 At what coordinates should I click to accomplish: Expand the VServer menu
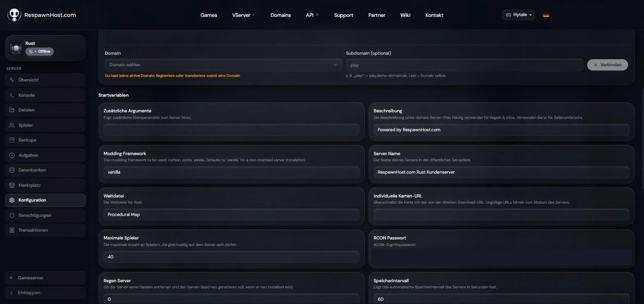pos(244,15)
